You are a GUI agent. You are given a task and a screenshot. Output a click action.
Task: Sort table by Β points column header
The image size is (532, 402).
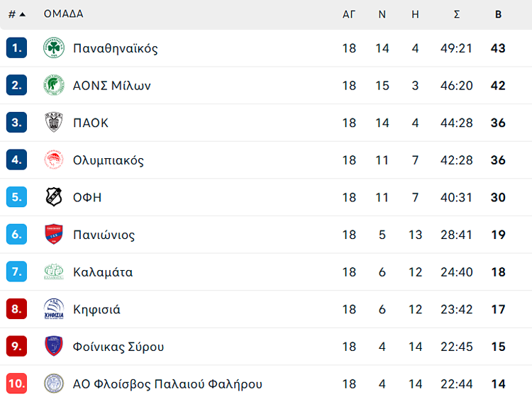click(498, 14)
